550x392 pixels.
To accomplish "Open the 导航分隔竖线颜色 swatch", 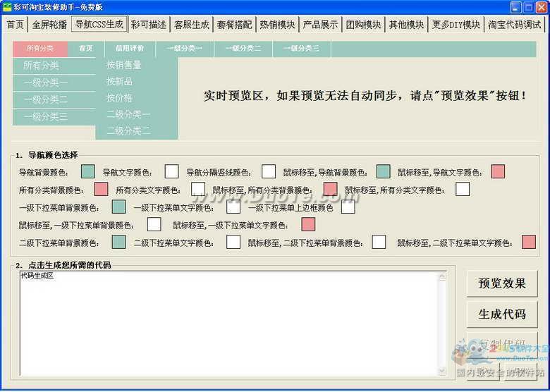I will pyautogui.click(x=269, y=171).
